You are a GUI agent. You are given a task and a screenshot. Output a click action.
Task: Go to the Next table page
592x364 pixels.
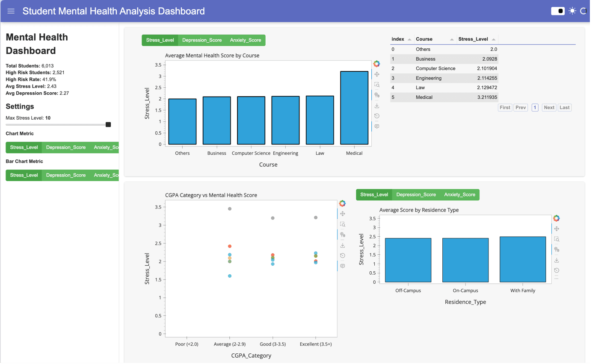click(x=551, y=108)
